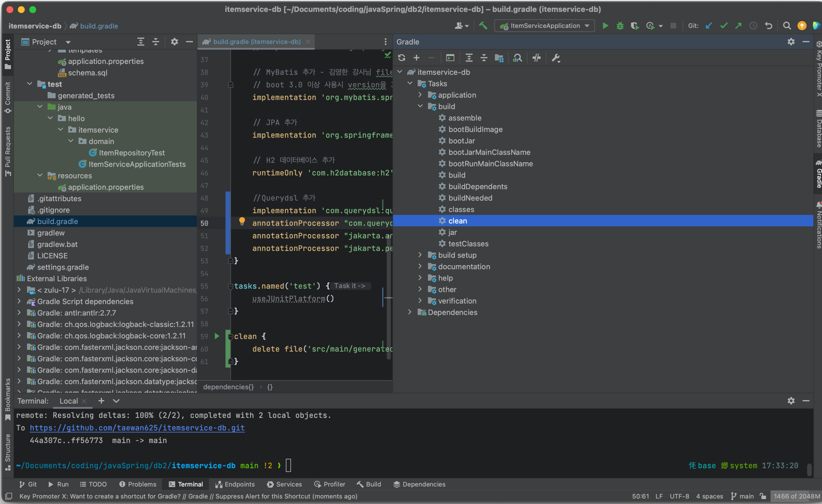Switch to the Problems tab
822x504 pixels.
138,484
